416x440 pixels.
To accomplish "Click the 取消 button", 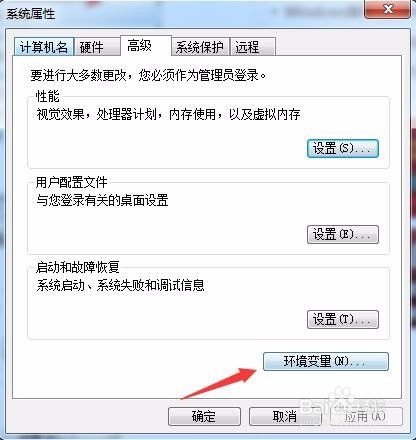I will 285,416.
